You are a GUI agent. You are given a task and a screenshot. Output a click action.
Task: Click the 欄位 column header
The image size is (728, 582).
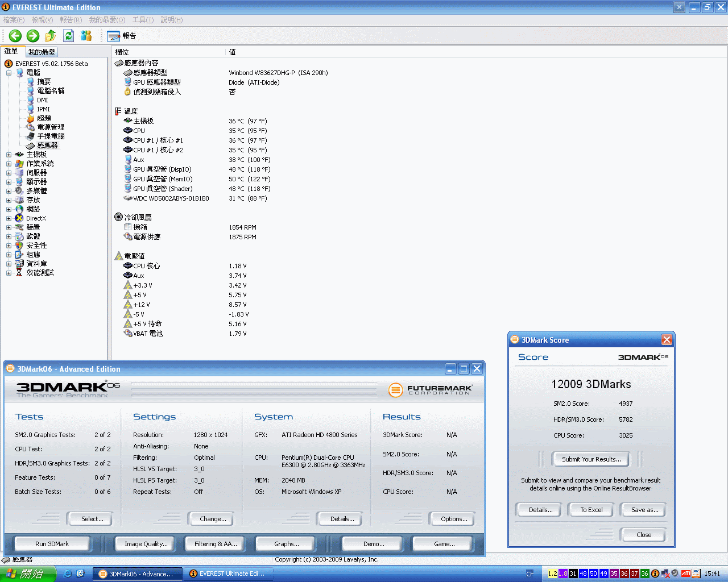tap(122, 52)
